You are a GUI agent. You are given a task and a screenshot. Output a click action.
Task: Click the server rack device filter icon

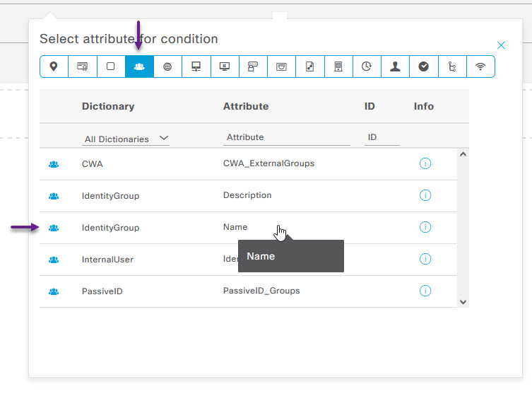[x=338, y=66]
